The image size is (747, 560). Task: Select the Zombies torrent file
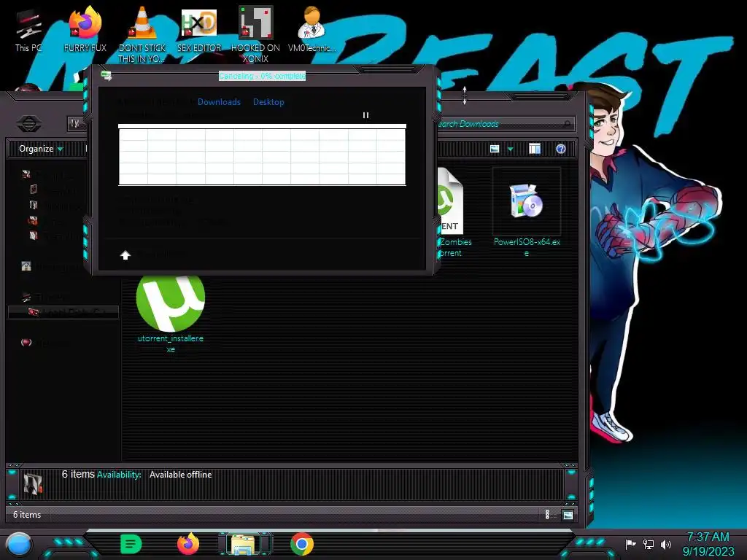(x=451, y=213)
